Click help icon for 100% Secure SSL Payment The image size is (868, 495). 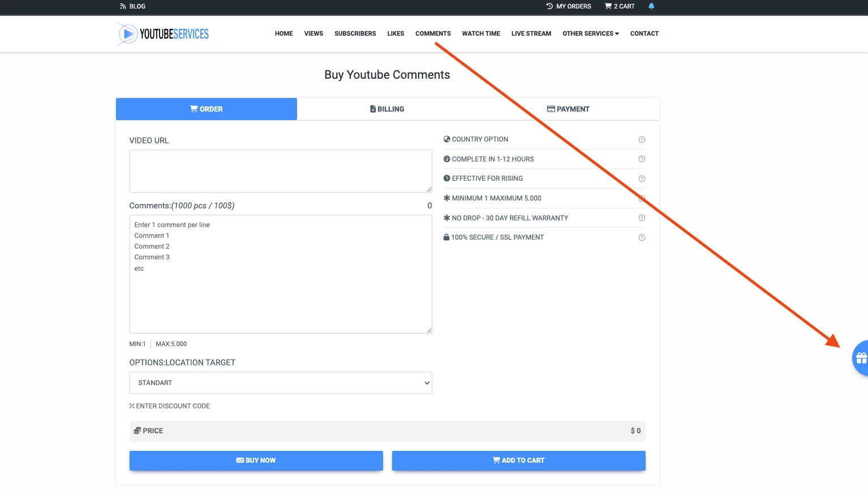(x=642, y=238)
